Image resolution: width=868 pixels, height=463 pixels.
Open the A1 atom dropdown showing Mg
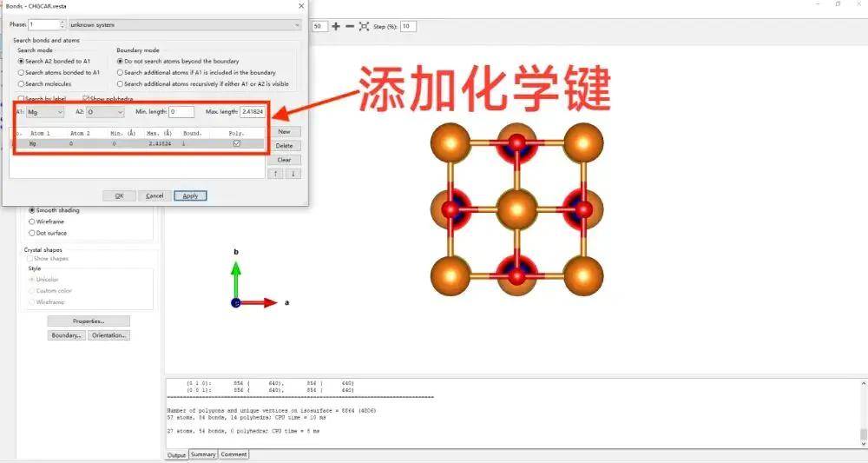45,112
